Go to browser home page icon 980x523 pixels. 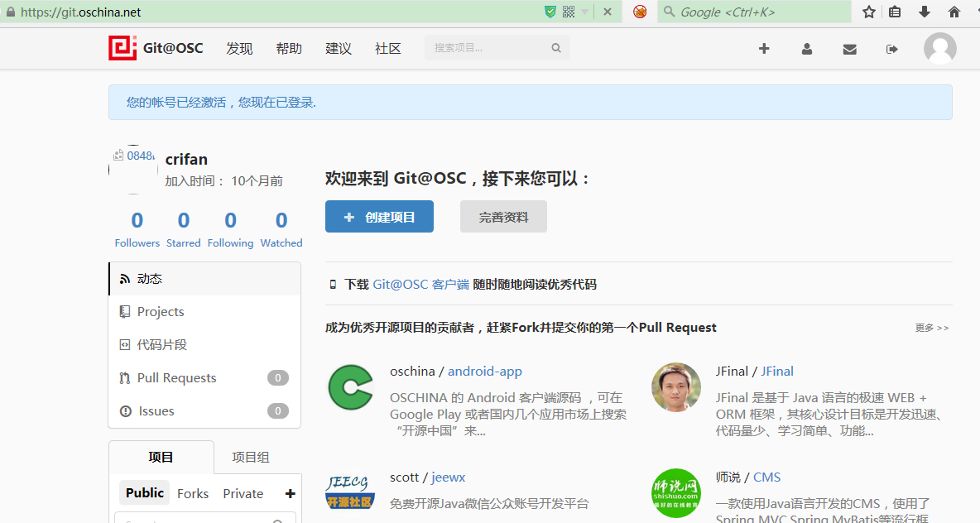pyautogui.click(x=954, y=12)
